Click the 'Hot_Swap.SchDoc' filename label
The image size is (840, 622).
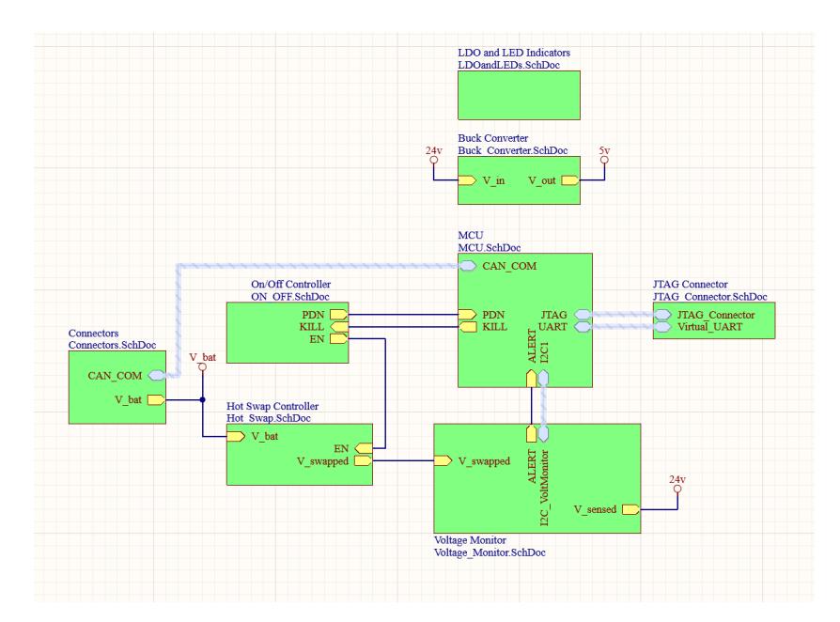269,418
